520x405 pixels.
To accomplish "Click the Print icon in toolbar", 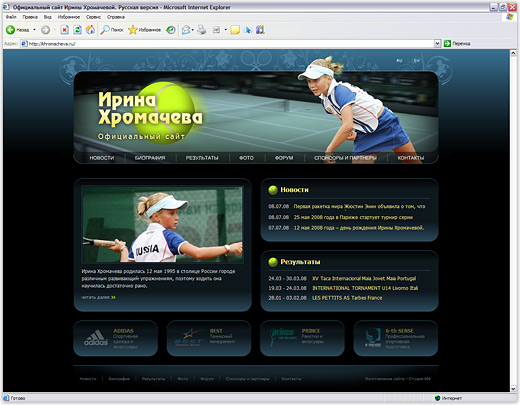I will point(202,30).
